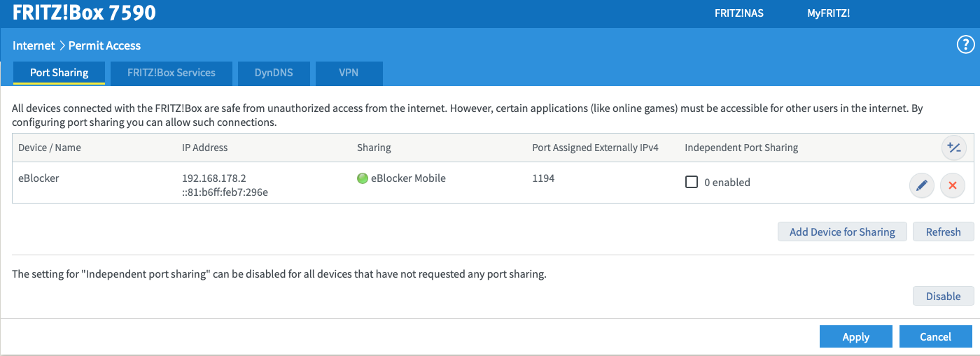
Task: Apply the port sharing settings
Action: (855, 336)
